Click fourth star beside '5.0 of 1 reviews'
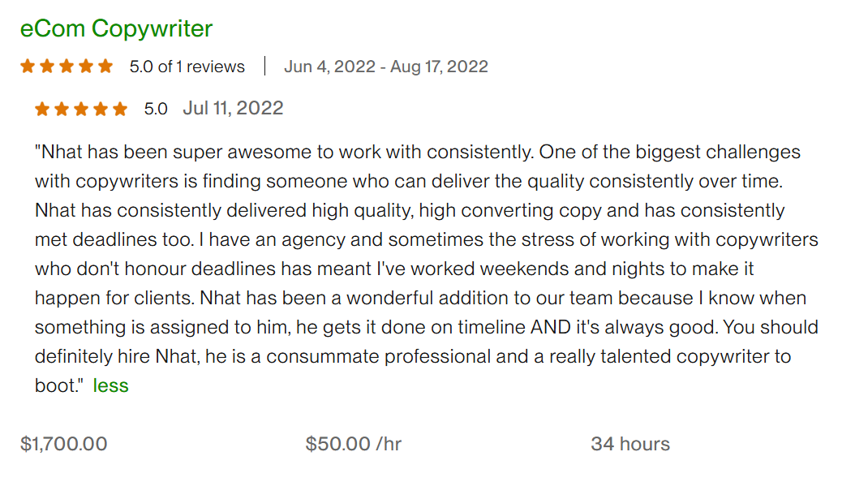Image resolution: width=868 pixels, height=482 pixels. click(x=86, y=67)
